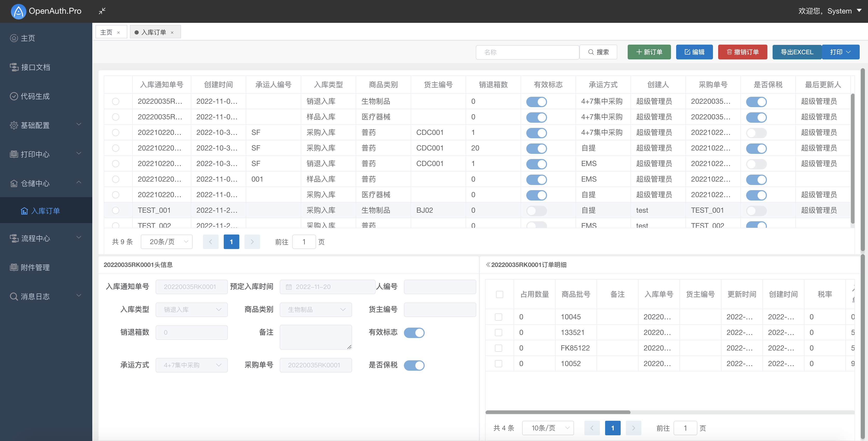Switch to the 入库订单 tab
The height and width of the screenshot is (441, 868).
click(154, 32)
